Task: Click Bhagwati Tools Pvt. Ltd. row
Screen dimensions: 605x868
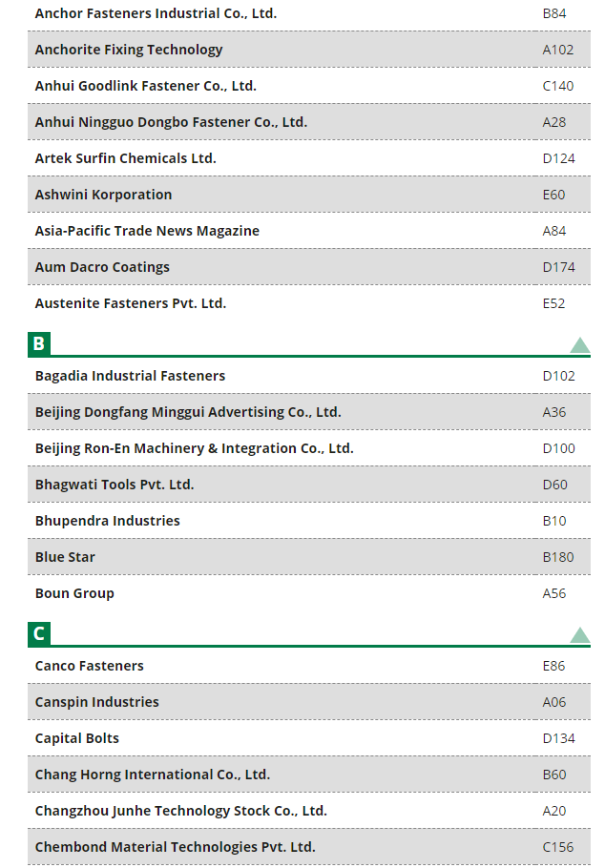Action: click(x=309, y=485)
